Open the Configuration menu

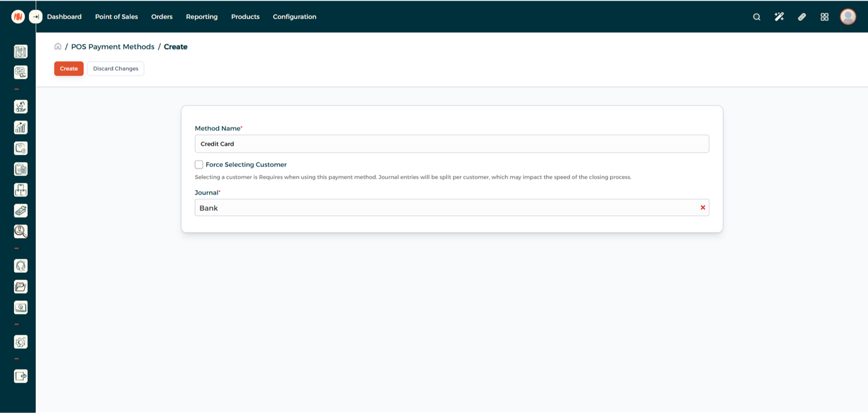[295, 17]
